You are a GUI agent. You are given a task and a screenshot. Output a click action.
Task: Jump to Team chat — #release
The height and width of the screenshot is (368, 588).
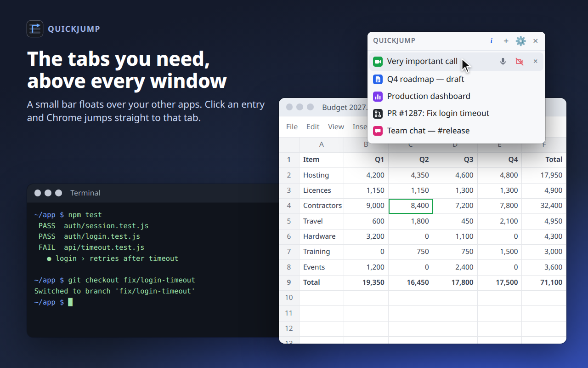pos(456,131)
